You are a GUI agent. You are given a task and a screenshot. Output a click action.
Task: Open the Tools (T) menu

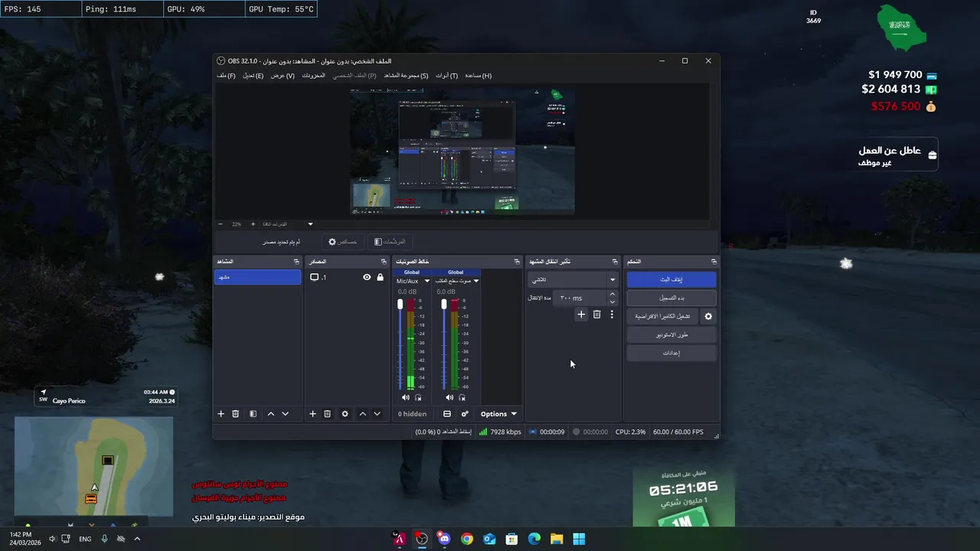point(446,76)
